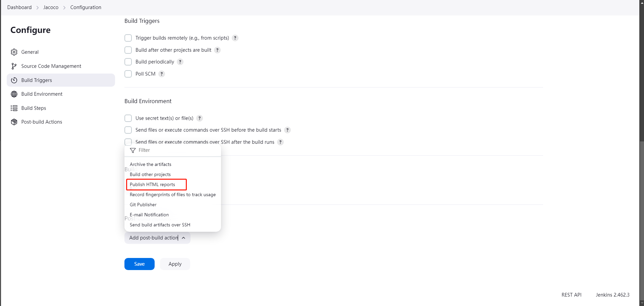Image resolution: width=644 pixels, height=306 pixels.
Task: Check Build after other projects are built
Action: point(128,50)
